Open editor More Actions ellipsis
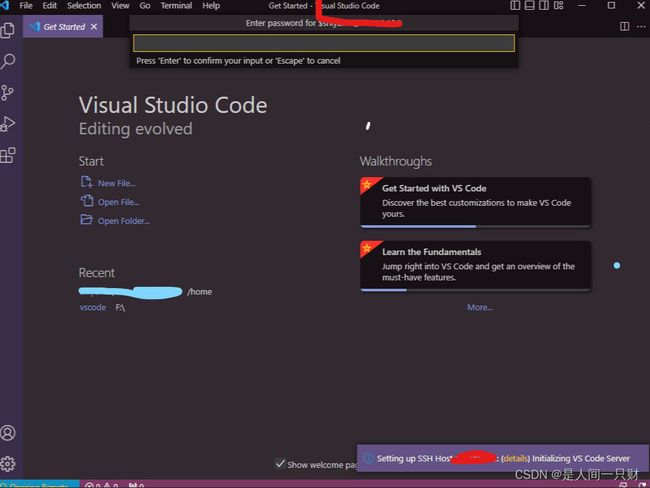650x488 pixels. point(641,27)
